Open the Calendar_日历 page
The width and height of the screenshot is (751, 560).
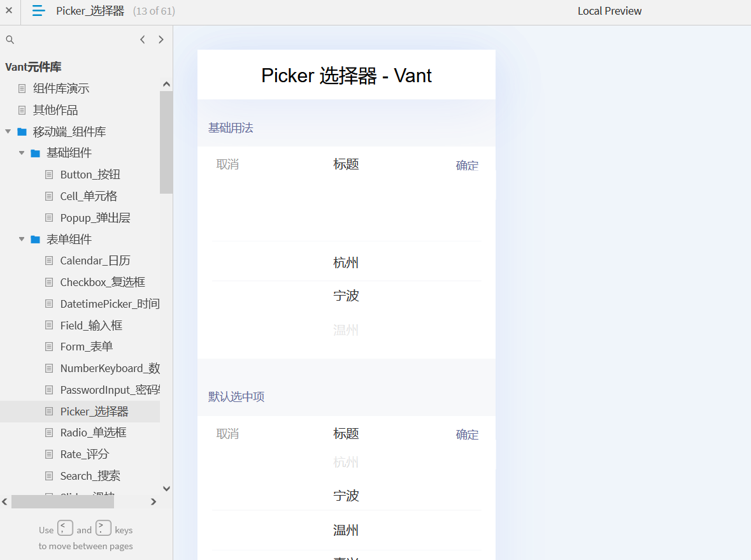pyautogui.click(x=96, y=261)
